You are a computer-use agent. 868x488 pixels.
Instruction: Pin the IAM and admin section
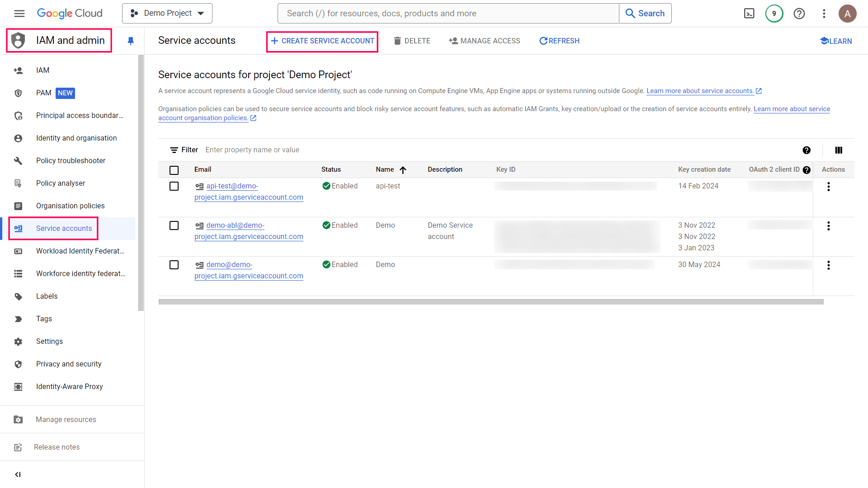click(x=131, y=41)
